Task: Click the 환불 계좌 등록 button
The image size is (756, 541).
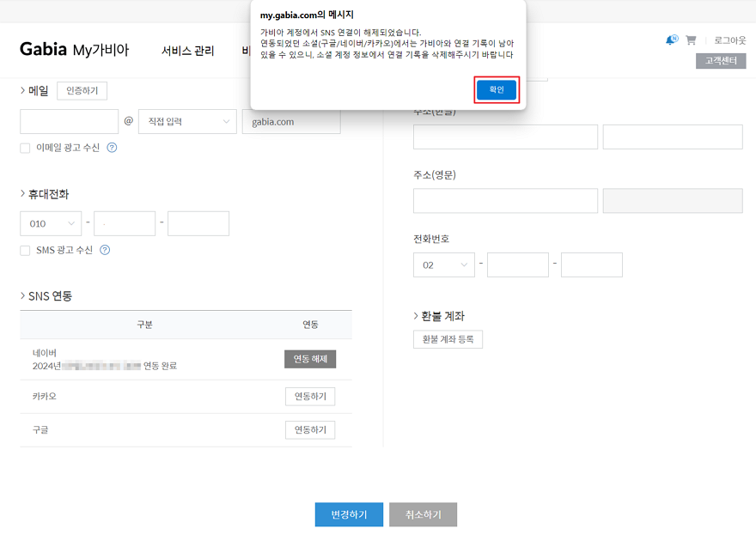Action: (448, 339)
